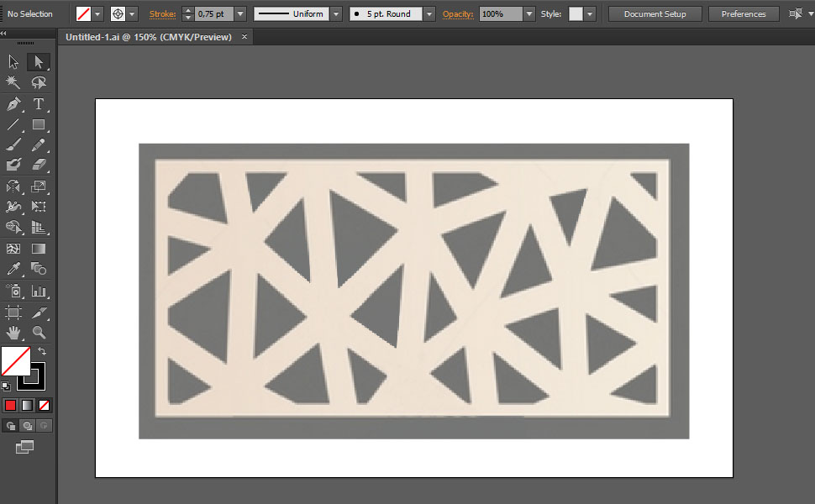This screenshot has height=504, width=815.
Task: Select the Paintbrush tool
Action: 13,144
